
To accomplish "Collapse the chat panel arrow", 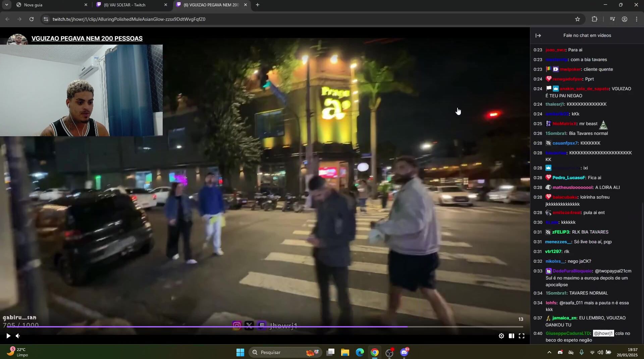I will (538, 36).
